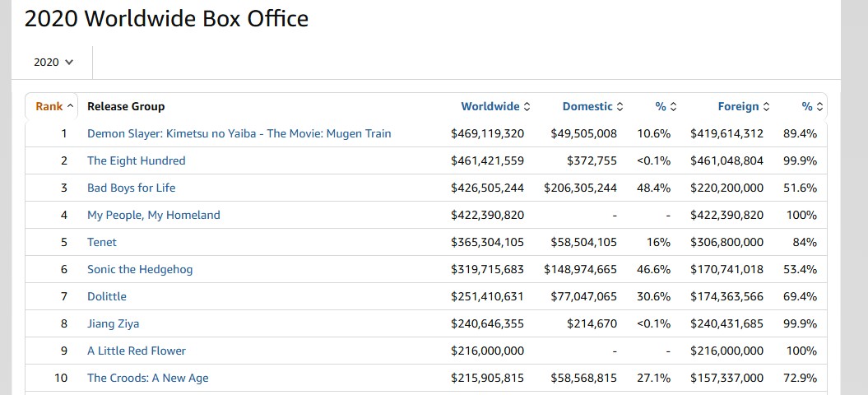The image size is (868, 395).
Task: Open the 2020 year dropdown
Action: [x=53, y=62]
